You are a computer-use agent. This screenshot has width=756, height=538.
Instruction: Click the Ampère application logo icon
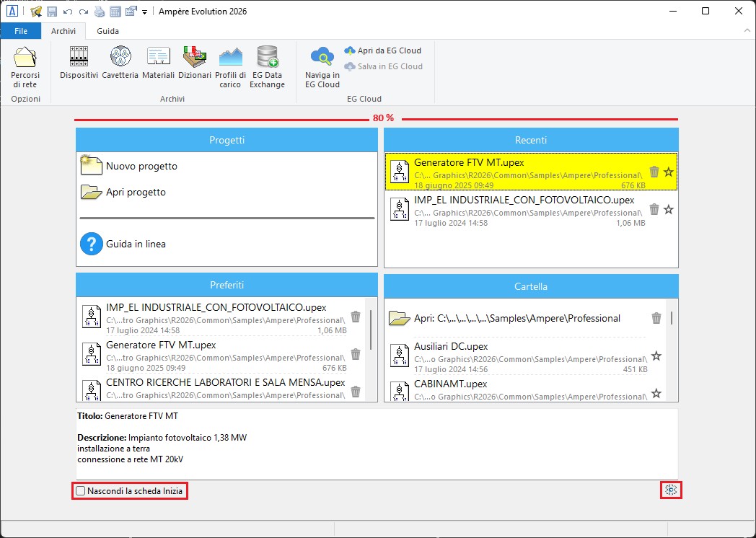click(12, 11)
